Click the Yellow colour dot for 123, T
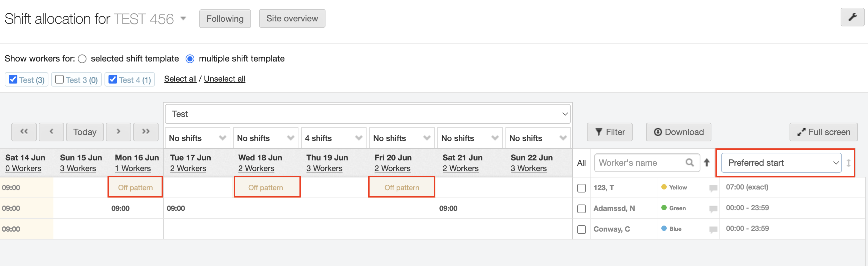868x266 pixels. (664, 187)
